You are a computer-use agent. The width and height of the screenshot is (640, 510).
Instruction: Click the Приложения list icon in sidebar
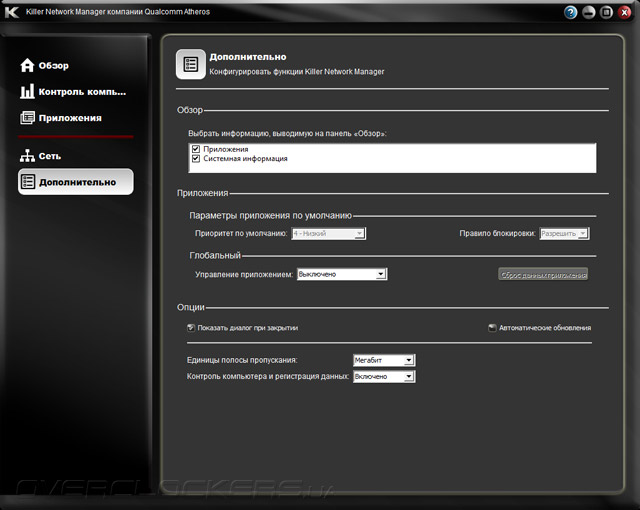tap(27, 118)
